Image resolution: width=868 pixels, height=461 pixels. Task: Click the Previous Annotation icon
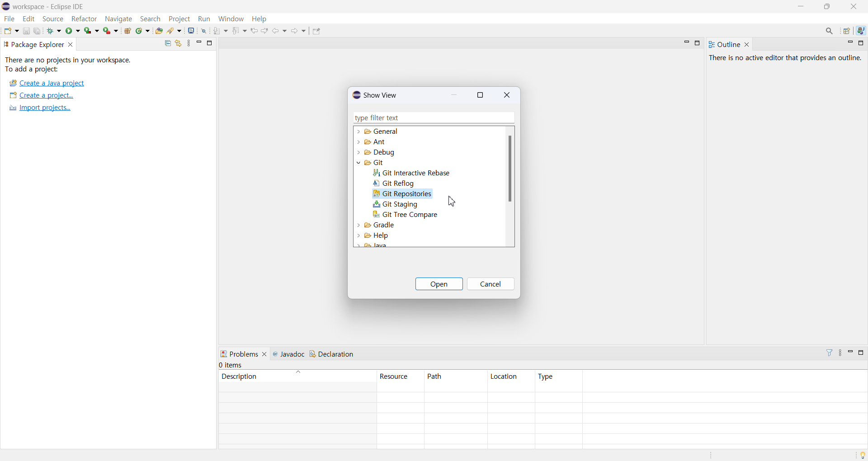click(x=236, y=31)
